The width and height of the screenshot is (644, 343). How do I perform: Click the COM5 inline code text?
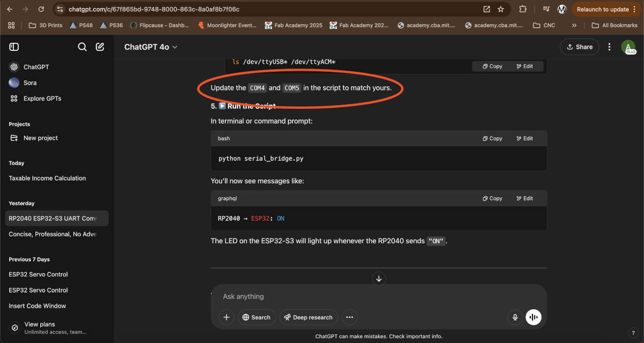292,88
